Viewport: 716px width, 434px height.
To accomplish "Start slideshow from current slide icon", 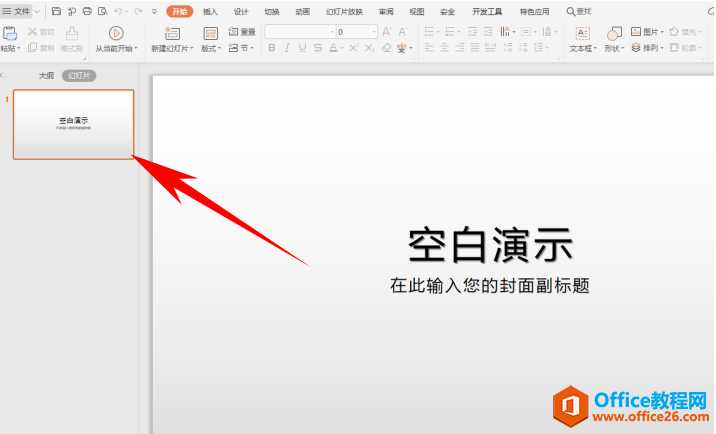I will coord(116,33).
